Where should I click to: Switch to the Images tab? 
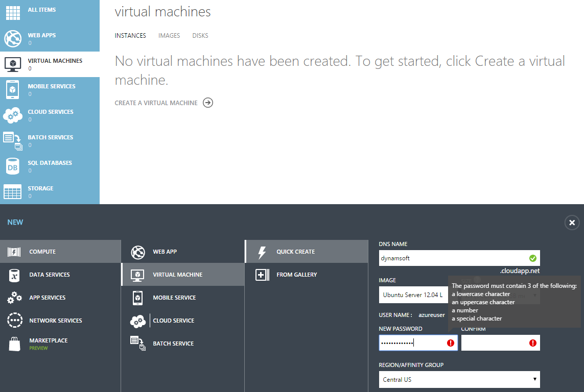(x=169, y=36)
